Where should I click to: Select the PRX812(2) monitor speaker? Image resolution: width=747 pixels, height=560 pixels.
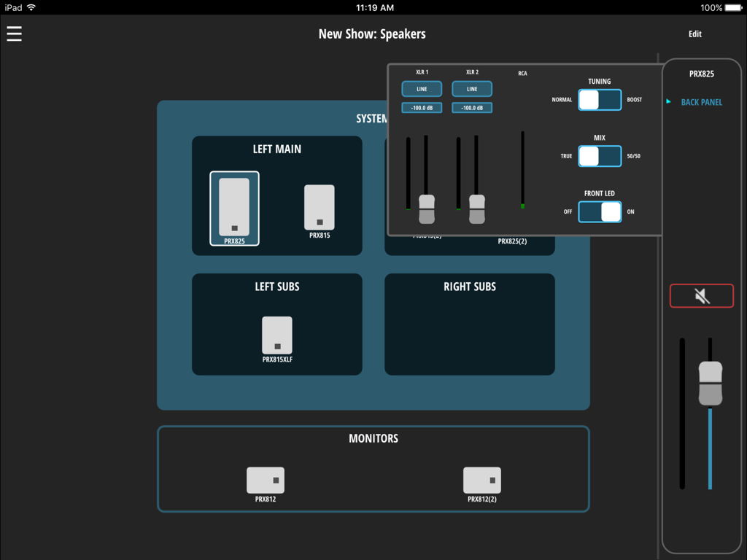click(481, 480)
